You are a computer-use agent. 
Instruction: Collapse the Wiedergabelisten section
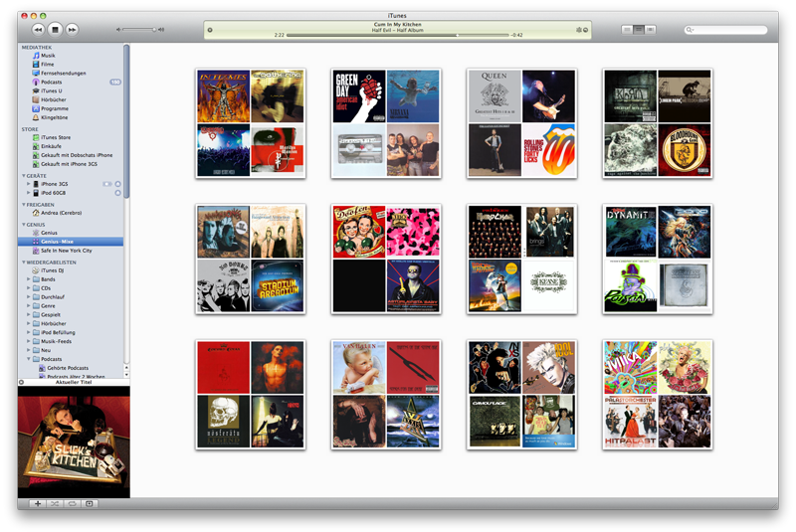(x=23, y=263)
